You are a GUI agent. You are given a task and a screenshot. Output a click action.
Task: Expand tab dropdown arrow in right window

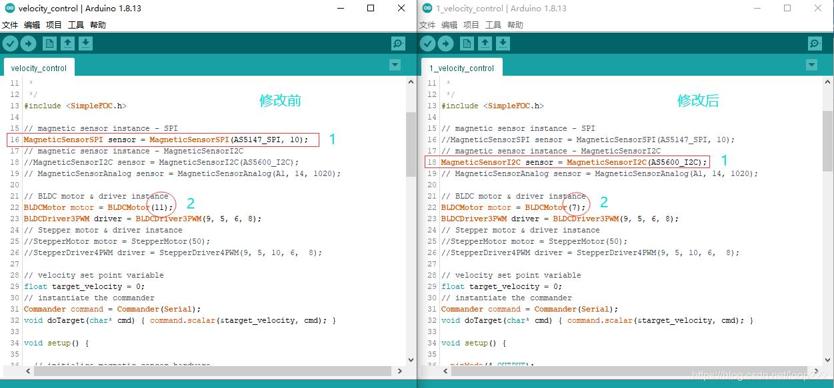[811, 65]
